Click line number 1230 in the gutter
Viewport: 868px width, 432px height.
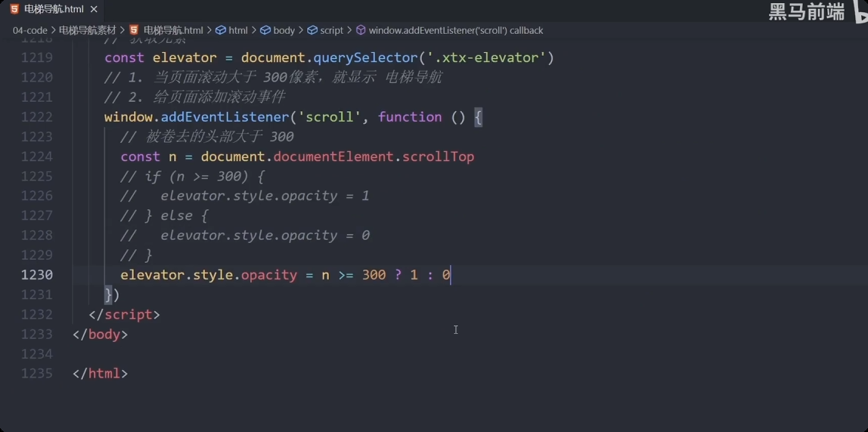pos(37,274)
